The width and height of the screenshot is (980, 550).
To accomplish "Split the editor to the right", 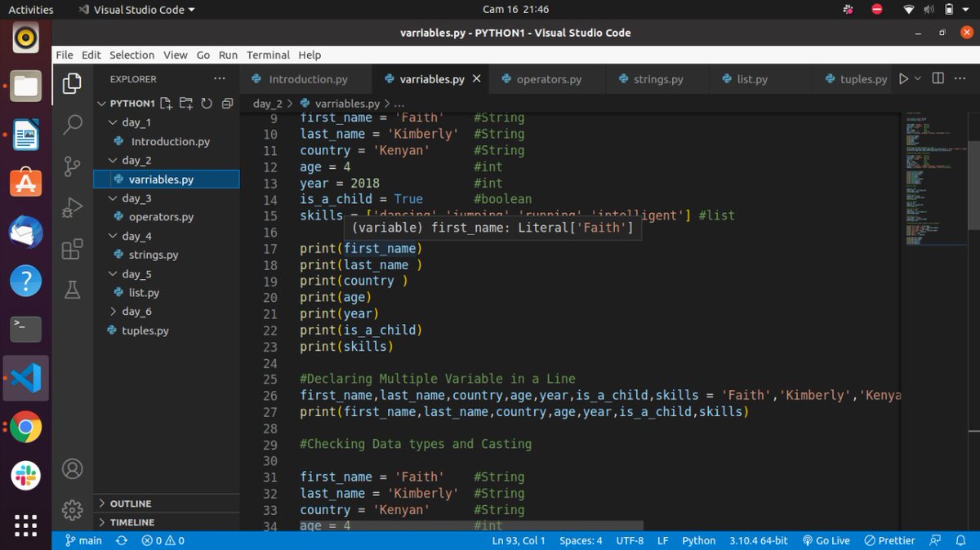I will tap(938, 79).
